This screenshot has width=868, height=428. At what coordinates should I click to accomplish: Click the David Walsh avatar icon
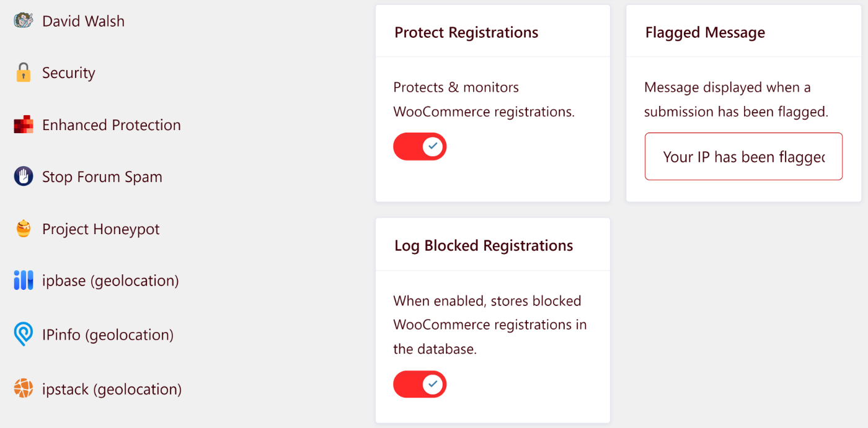[x=22, y=20]
